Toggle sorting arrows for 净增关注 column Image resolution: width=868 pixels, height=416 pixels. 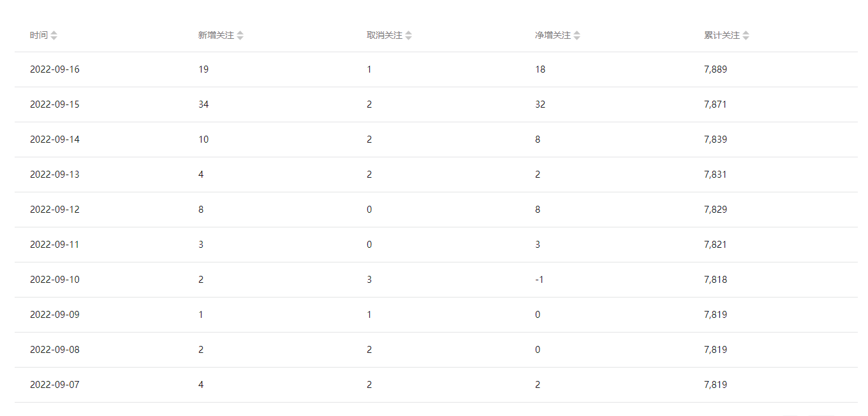(x=577, y=36)
